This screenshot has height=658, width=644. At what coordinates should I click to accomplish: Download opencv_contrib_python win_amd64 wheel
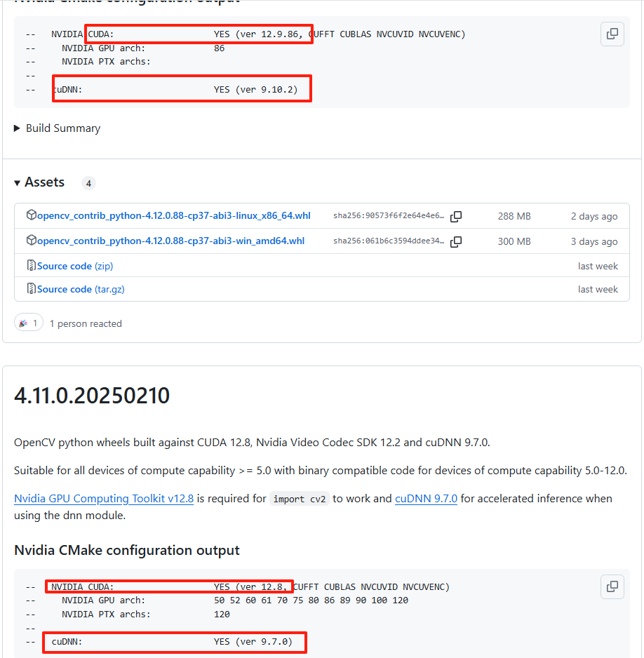pos(170,241)
